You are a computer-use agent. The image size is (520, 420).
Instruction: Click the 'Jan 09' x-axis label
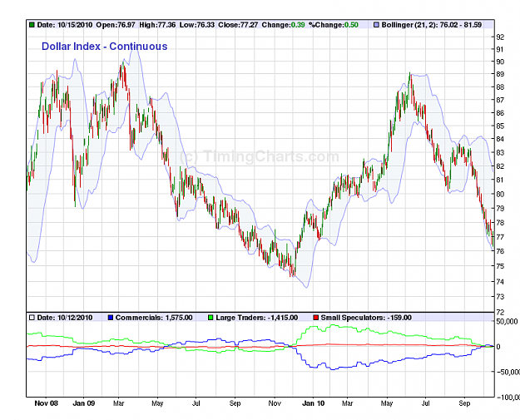point(83,403)
